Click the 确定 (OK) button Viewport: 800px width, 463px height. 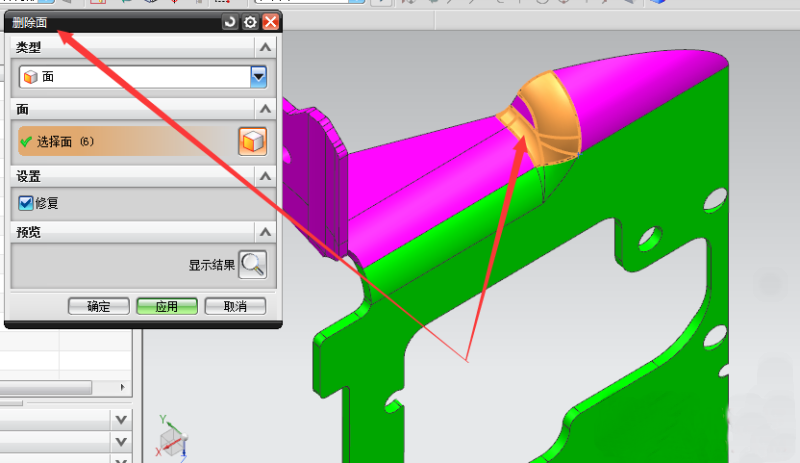pyautogui.click(x=99, y=306)
